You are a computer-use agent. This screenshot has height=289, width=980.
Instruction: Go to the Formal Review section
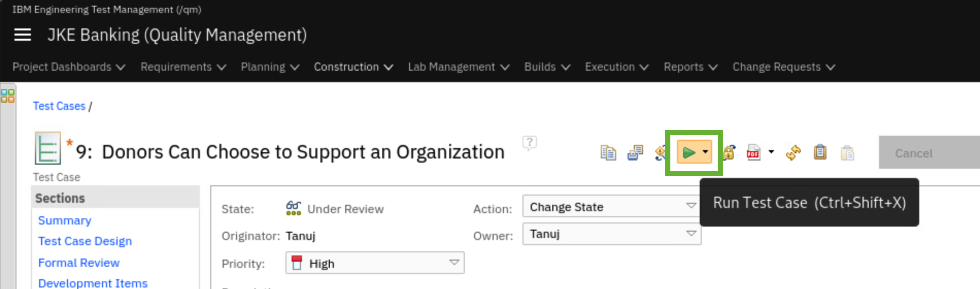tap(79, 263)
